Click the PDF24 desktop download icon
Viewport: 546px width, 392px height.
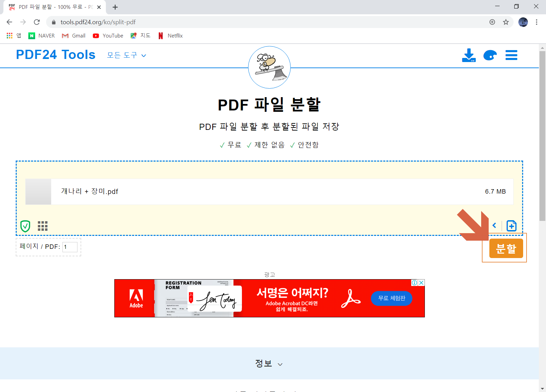(469, 55)
